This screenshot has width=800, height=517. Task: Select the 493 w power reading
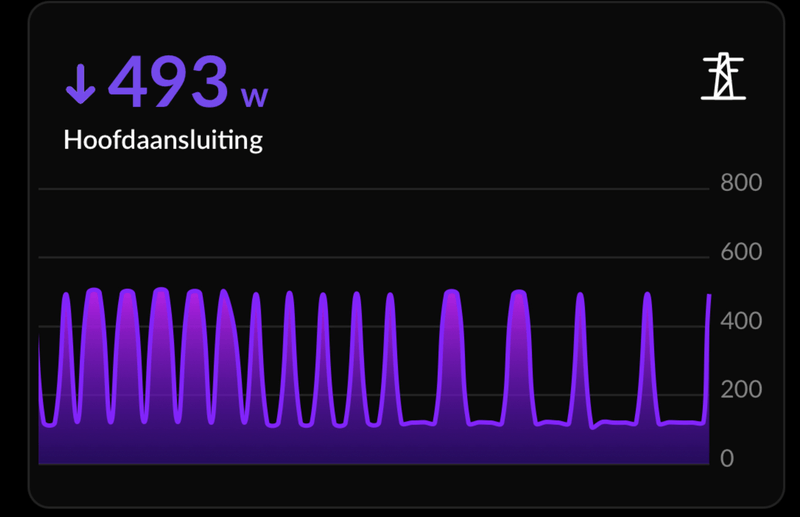(x=188, y=82)
